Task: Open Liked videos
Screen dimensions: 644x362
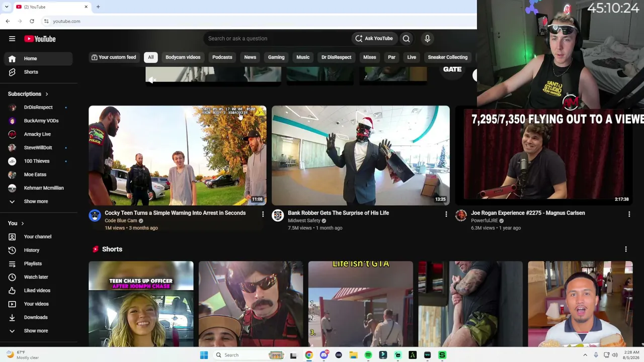Action: [39, 291]
